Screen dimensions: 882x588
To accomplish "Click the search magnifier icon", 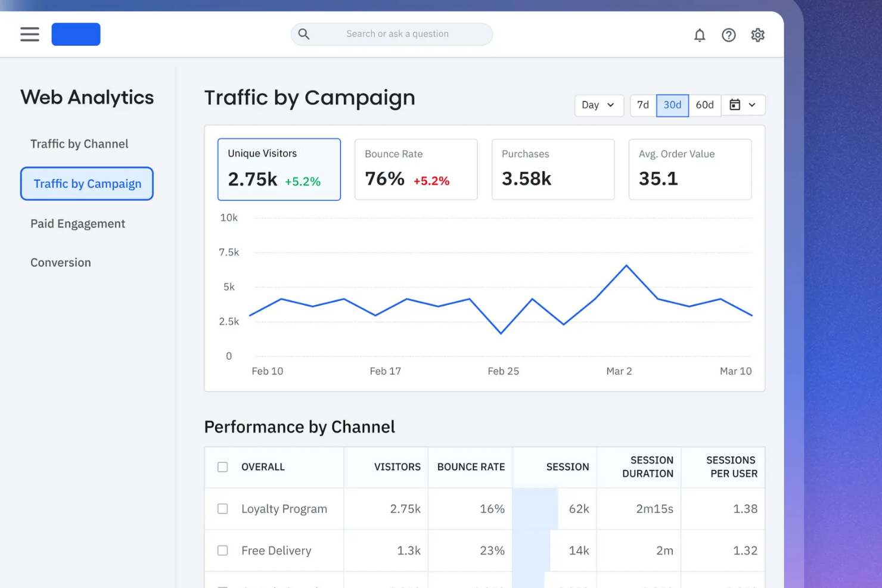I will click(304, 35).
